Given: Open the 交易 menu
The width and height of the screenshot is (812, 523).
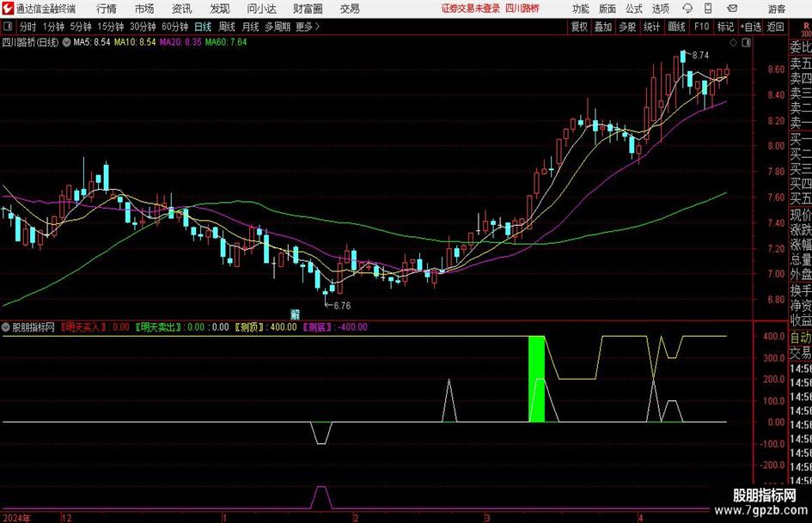Looking at the screenshot, I should (350, 9).
